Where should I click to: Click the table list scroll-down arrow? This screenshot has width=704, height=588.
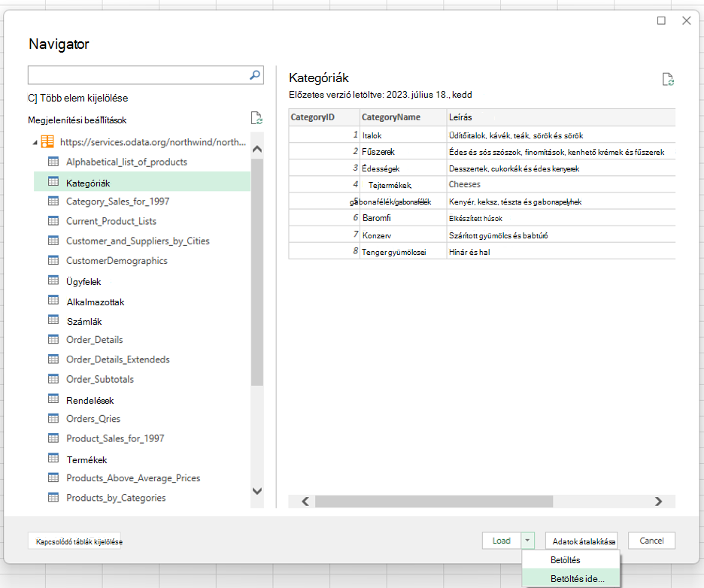click(257, 491)
